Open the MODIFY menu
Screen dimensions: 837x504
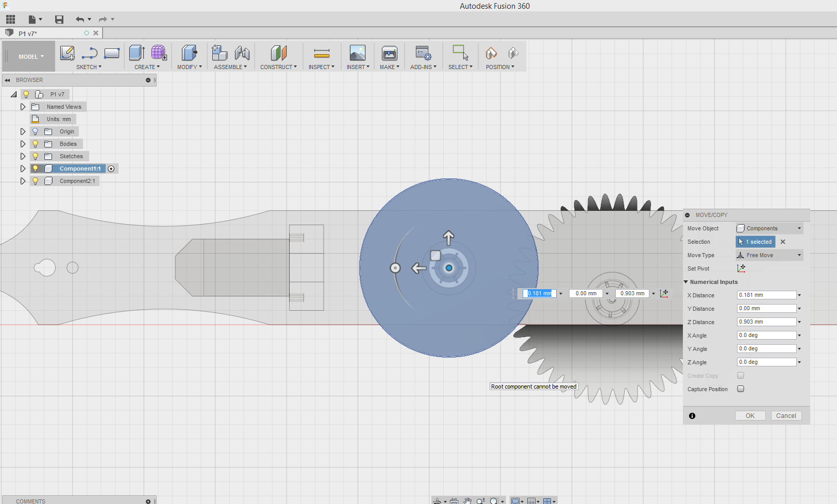[x=189, y=67]
